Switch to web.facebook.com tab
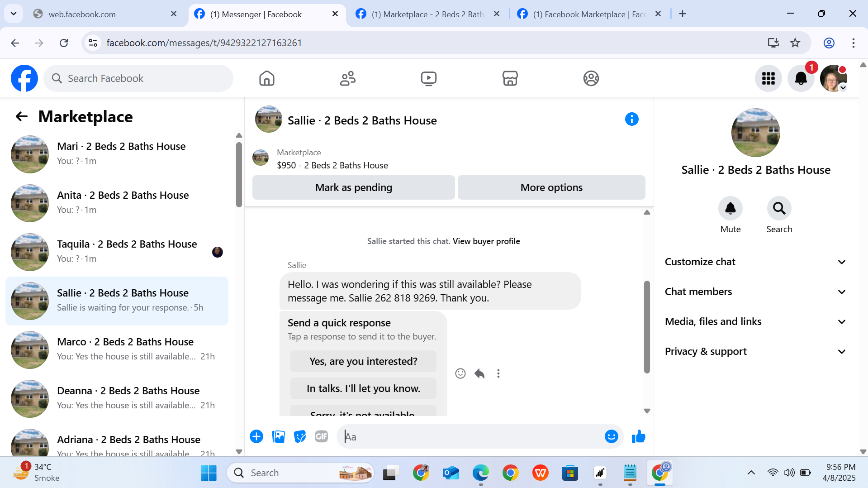 (105, 14)
